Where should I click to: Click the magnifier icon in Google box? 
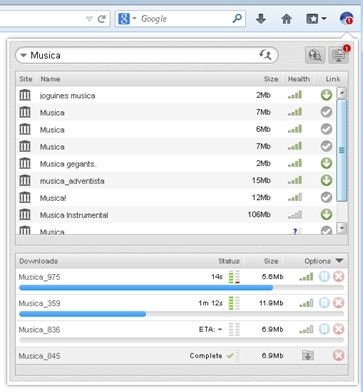(x=237, y=19)
